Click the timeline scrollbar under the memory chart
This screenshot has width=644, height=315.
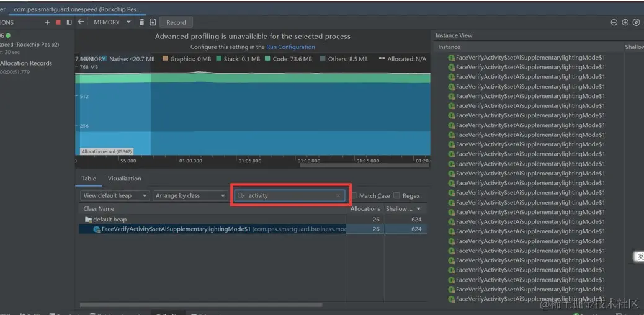pyautogui.click(x=365, y=166)
